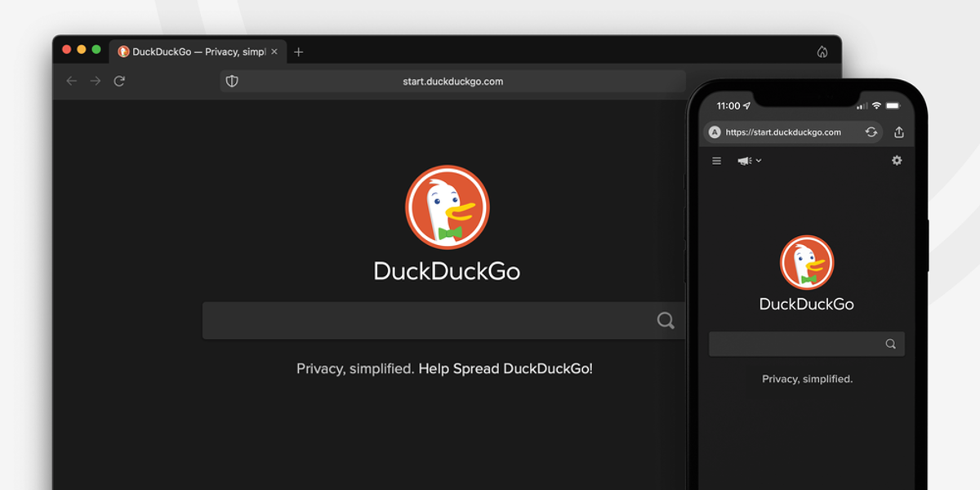Go forward using the browser forward arrow
This screenshot has width=980, height=490.
[x=96, y=81]
